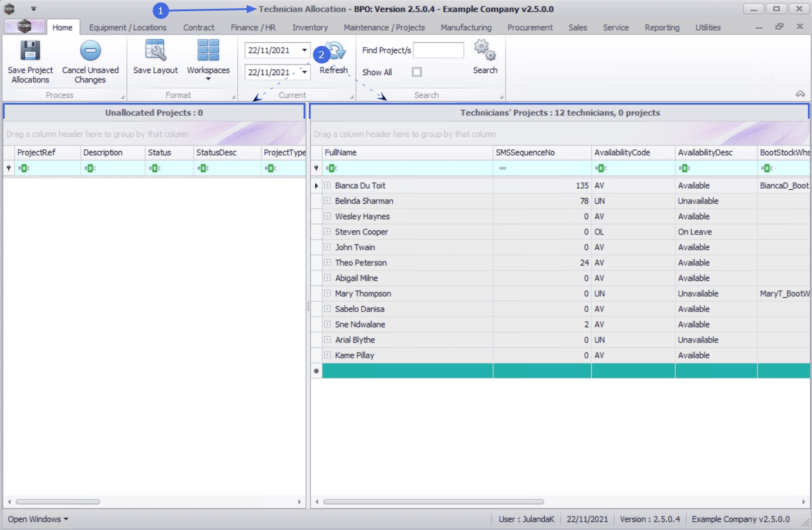
Task: Open the first date picker dropdown
Action: click(x=304, y=50)
